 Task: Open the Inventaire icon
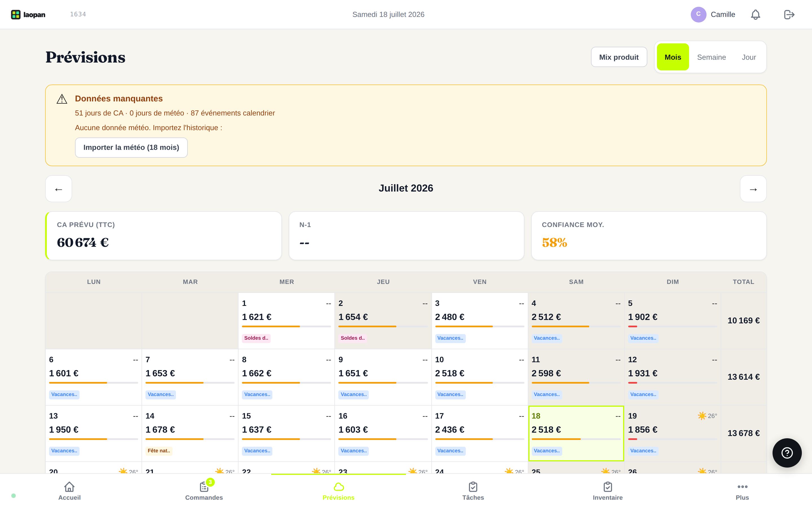tap(608, 486)
